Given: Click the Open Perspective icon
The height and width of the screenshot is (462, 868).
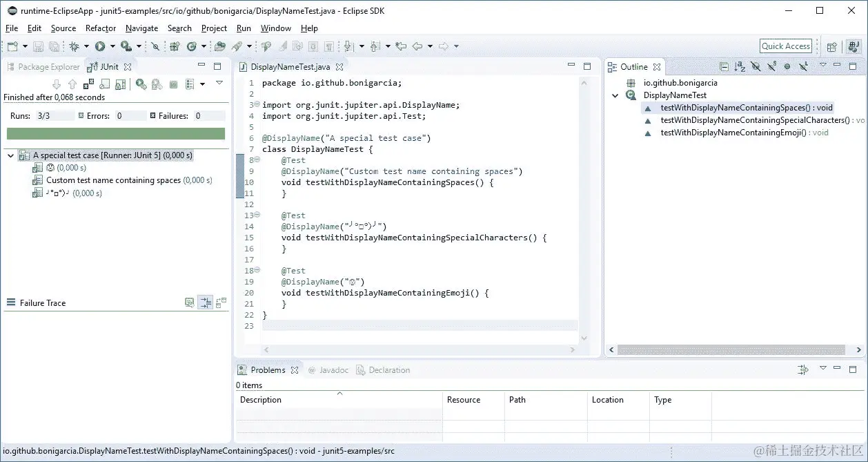Looking at the screenshot, I should (x=831, y=46).
